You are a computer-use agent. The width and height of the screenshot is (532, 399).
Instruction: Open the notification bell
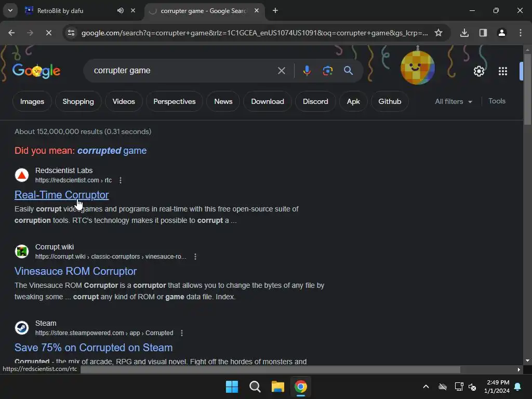518,387
